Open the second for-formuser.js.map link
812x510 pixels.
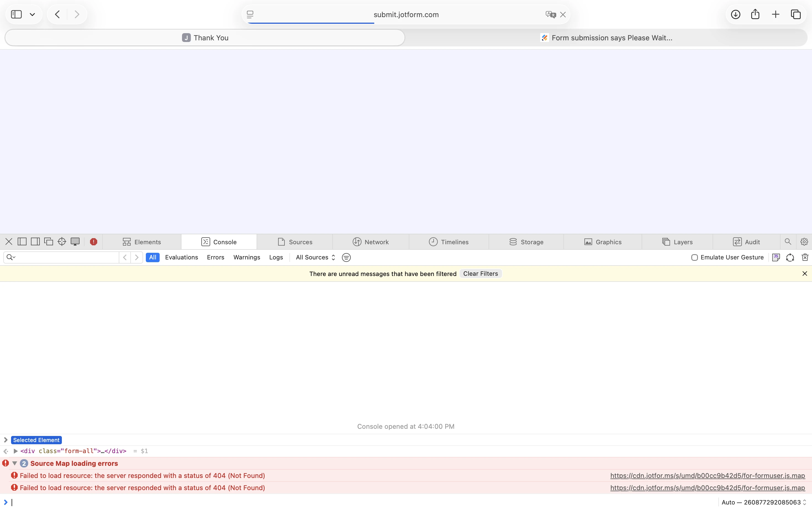708,488
